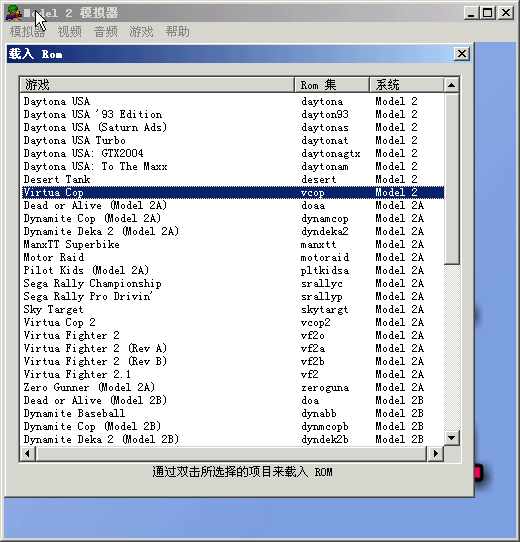This screenshot has height=542, width=520.
Task: Open the 帮助 menu
Action: (177, 32)
